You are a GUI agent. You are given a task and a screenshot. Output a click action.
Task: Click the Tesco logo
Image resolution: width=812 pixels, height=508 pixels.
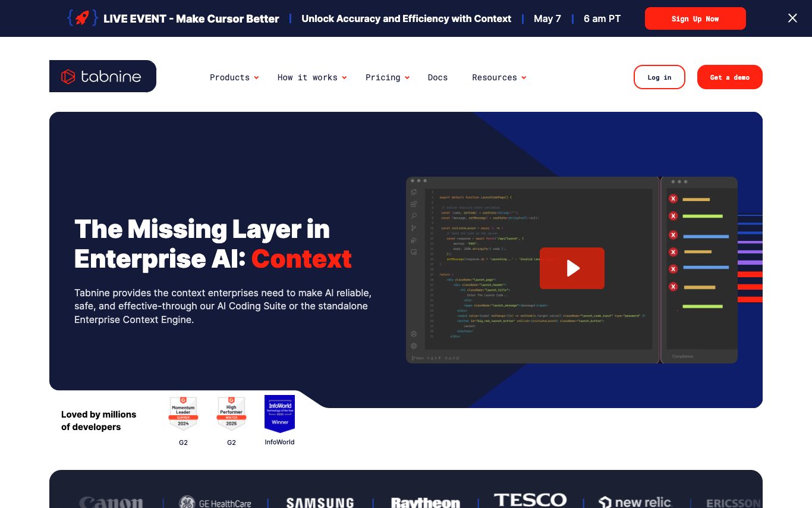pyautogui.click(x=530, y=501)
